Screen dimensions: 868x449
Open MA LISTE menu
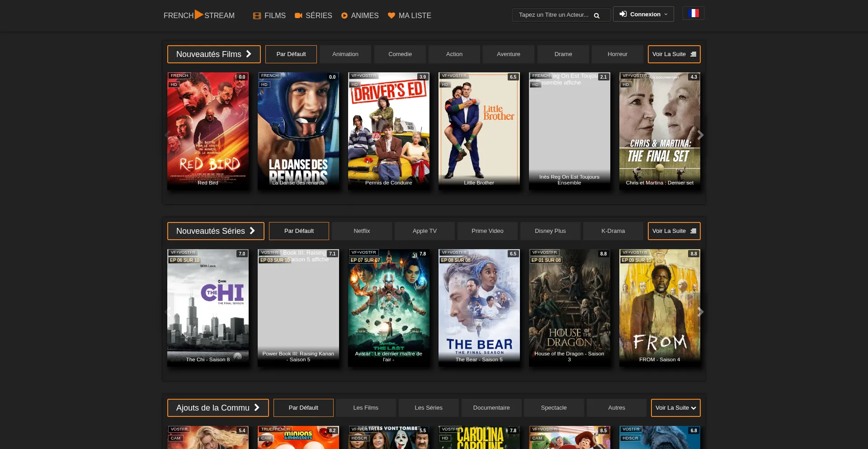point(410,16)
